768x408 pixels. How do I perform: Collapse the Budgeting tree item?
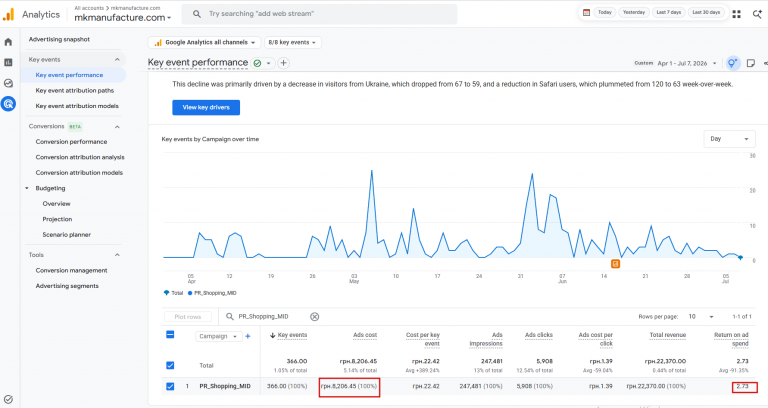27,188
